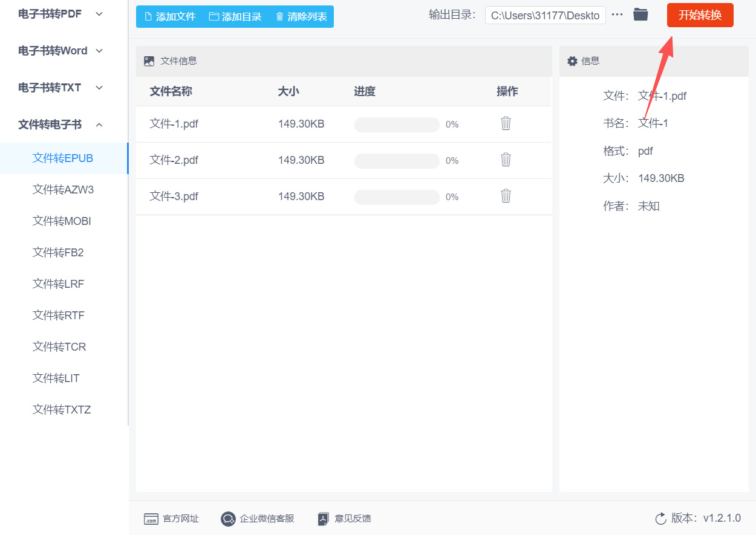The height and width of the screenshot is (535, 756).
Task: Click 添加文件 to add files
Action: [x=170, y=16]
